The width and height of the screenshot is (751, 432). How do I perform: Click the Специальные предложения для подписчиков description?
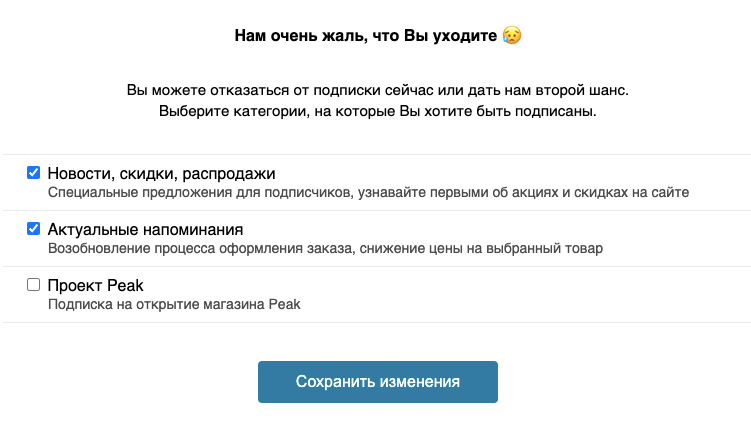(368, 193)
